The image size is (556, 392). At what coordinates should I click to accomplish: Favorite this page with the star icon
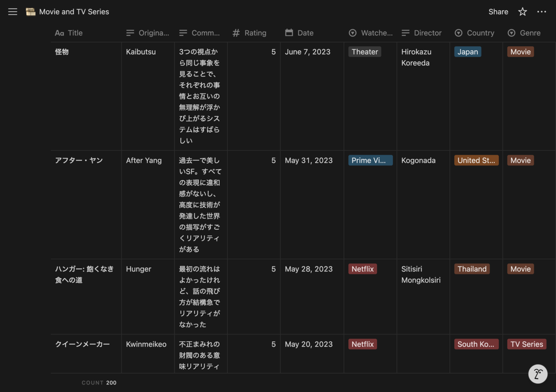(x=523, y=12)
